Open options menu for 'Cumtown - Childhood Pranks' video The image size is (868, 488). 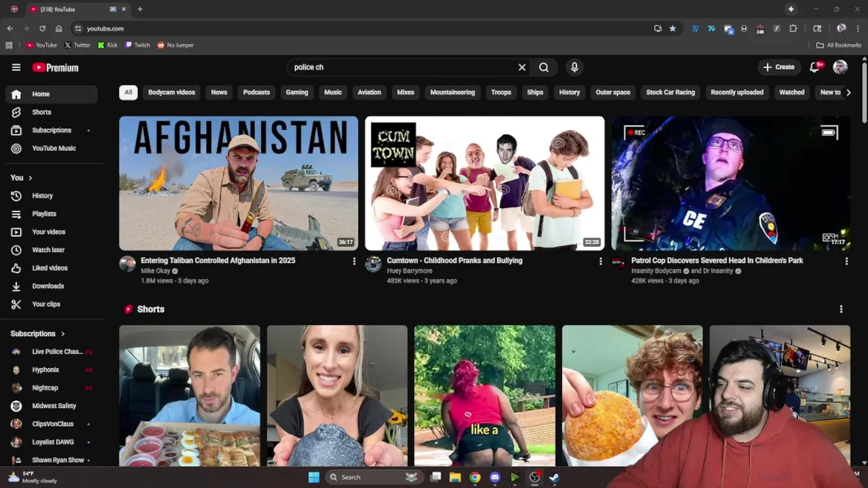(600, 261)
